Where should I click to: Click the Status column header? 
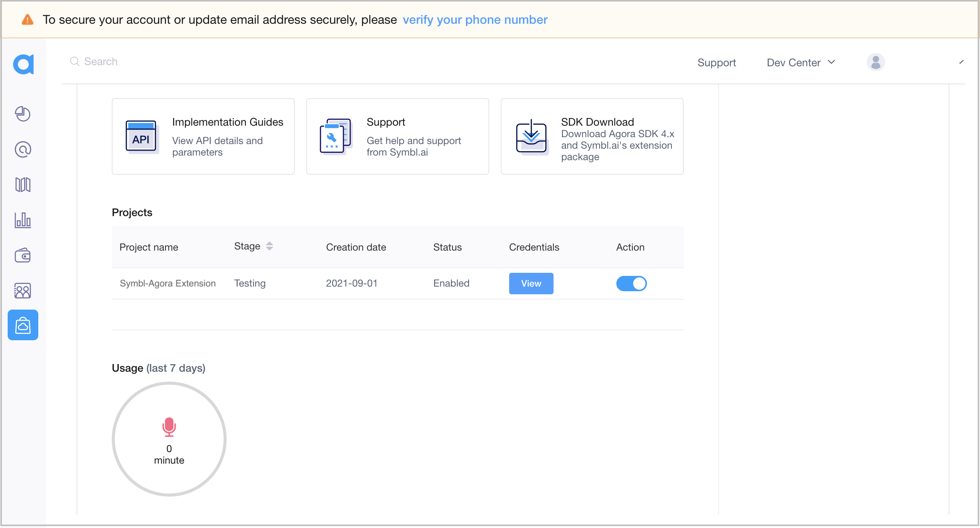point(448,247)
